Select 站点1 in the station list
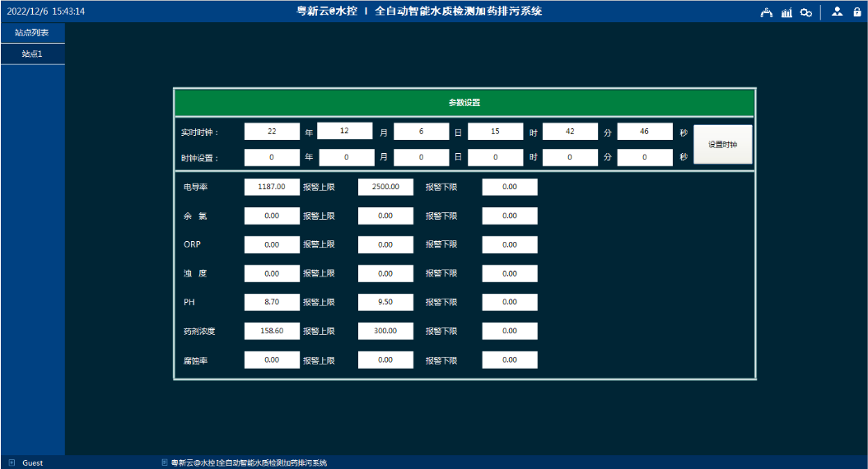868x469 pixels. (x=32, y=53)
